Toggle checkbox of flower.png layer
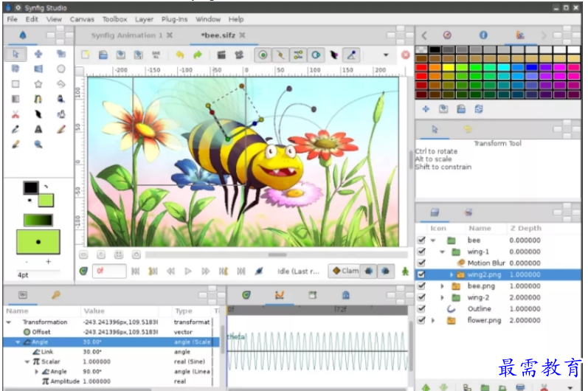This screenshot has width=588, height=391. [x=421, y=320]
